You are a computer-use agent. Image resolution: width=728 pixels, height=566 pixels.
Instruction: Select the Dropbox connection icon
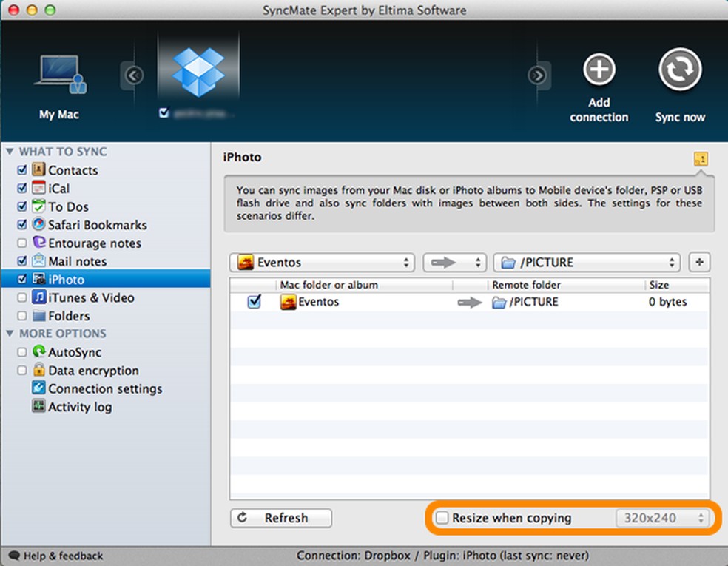(198, 72)
